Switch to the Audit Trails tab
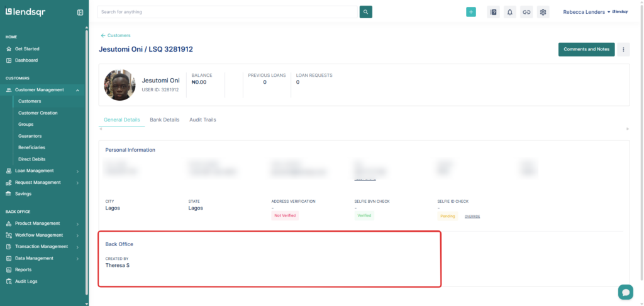Image resolution: width=644 pixels, height=306 pixels. 203,120
